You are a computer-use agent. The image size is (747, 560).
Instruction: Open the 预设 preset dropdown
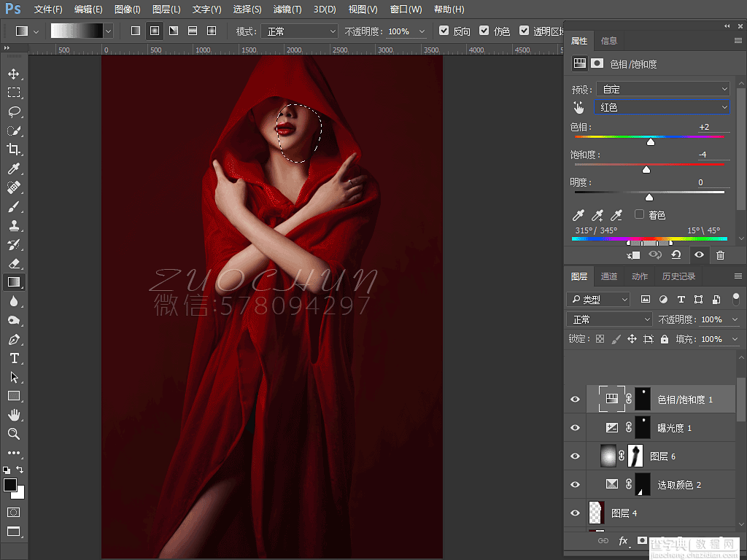tap(663, 89)
